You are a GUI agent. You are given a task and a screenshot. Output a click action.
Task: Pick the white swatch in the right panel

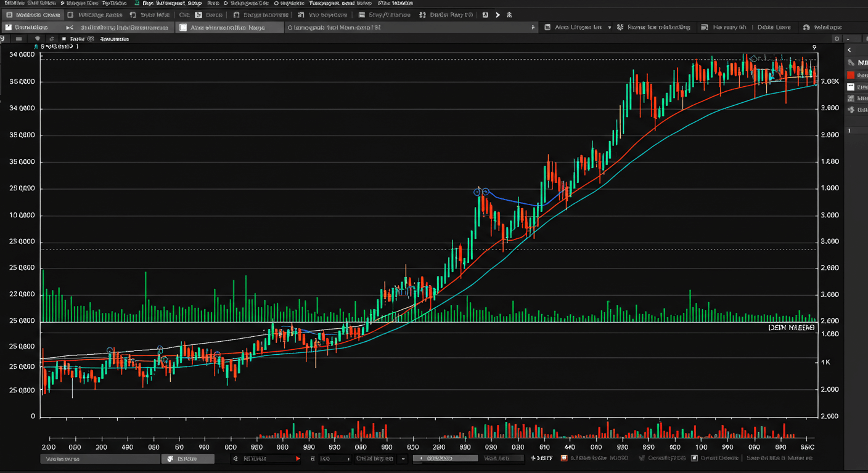click(851, 87)
